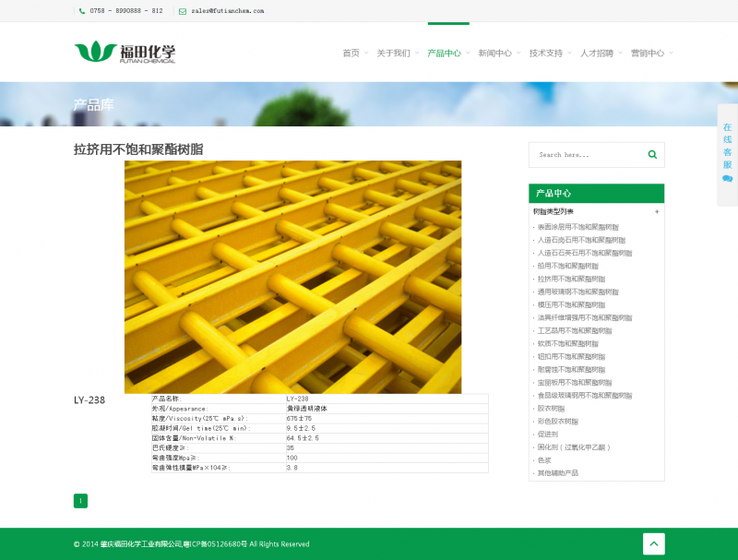738x560 pixels.
Task: Click the scroll-to-top arrow button
Action: [653, 544]
